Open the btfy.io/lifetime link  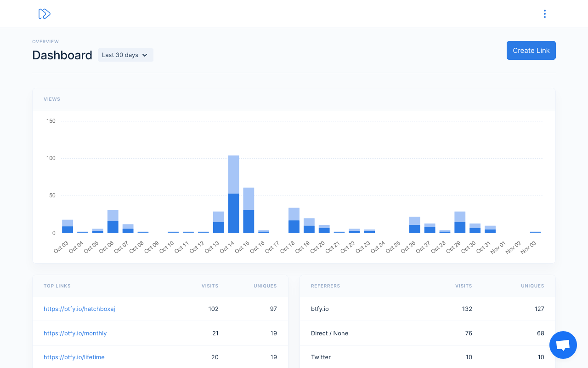click(74, 357)
